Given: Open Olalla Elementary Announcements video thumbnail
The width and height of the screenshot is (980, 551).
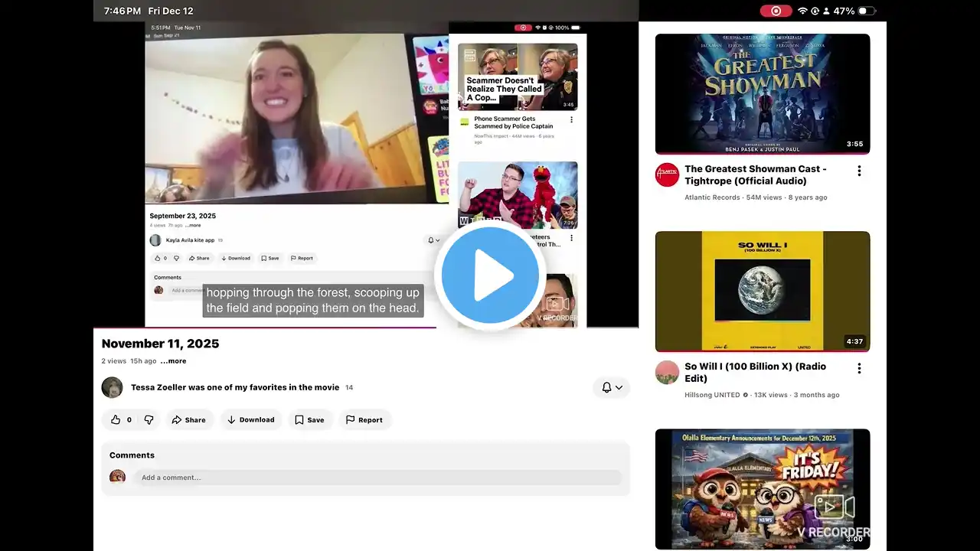Looking at the screenshot, I should tap(762, 488).
